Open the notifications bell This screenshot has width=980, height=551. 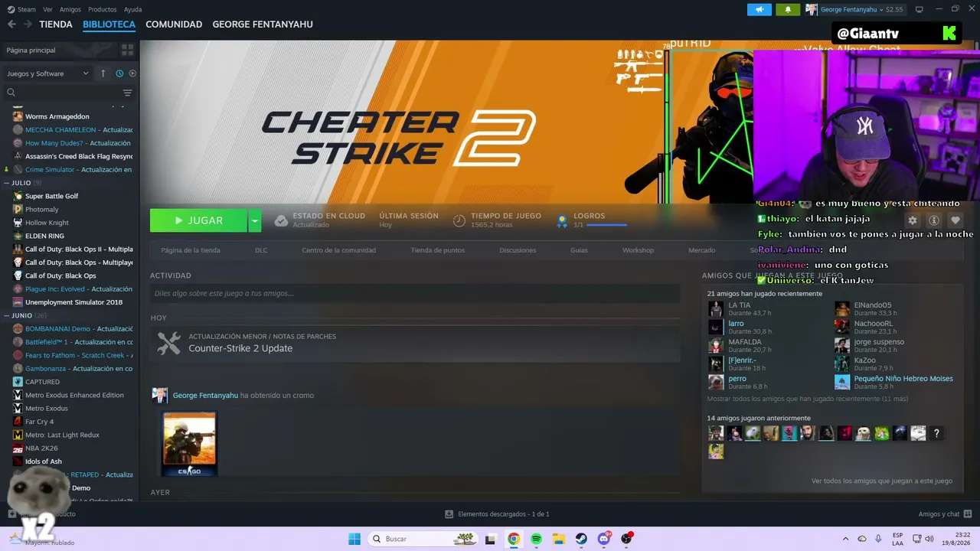coord(788,9)
